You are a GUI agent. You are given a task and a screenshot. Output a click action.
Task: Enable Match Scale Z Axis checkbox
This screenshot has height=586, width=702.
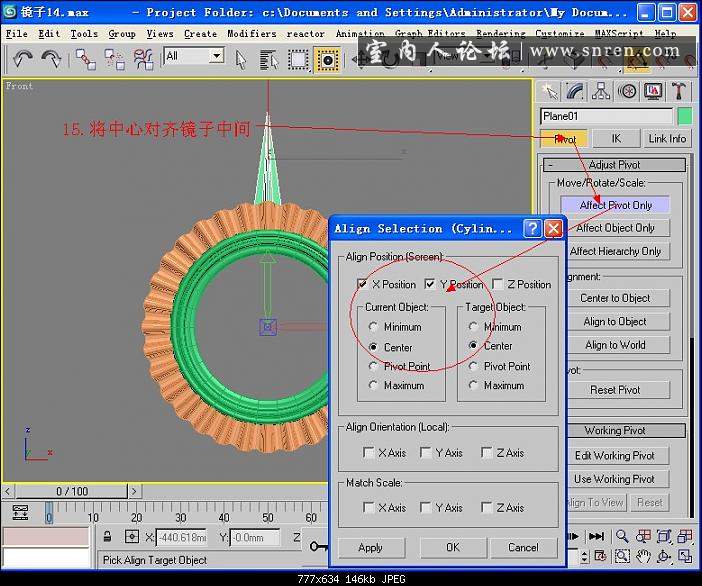point(487,507)
